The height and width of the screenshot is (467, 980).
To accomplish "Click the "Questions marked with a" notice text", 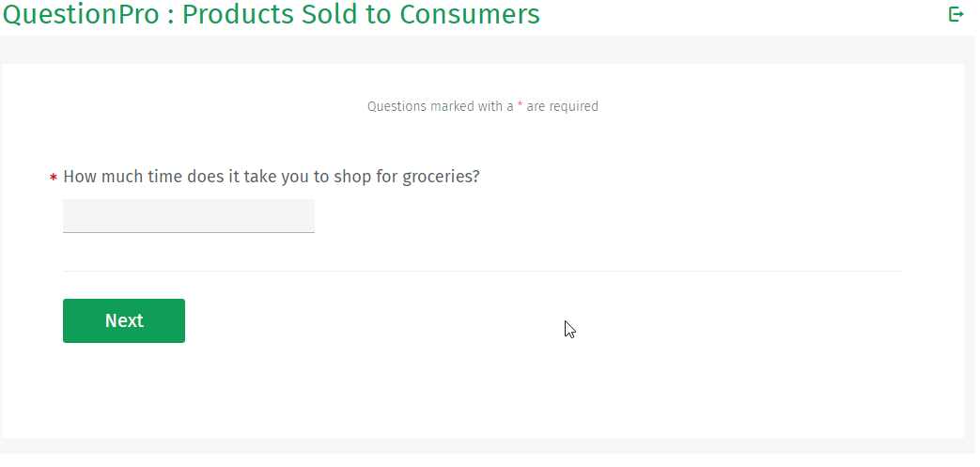I will (440, 106).
